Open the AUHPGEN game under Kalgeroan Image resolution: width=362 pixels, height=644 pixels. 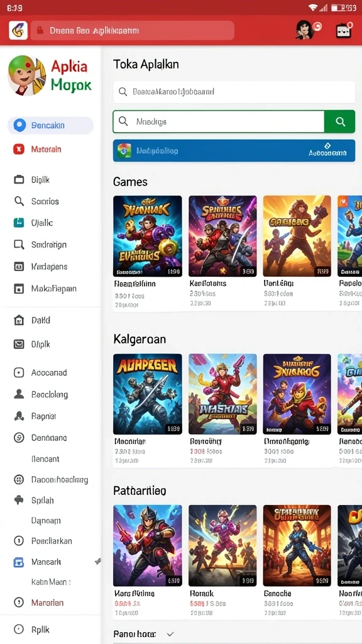pyautogui.click(x=147, y=394)
